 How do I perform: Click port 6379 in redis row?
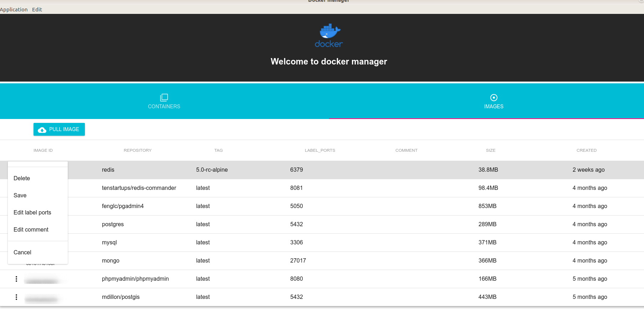[x=297, y=170]
